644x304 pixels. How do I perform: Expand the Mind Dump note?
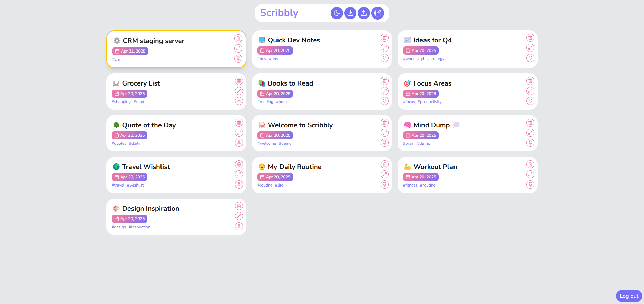click(530, 133)
